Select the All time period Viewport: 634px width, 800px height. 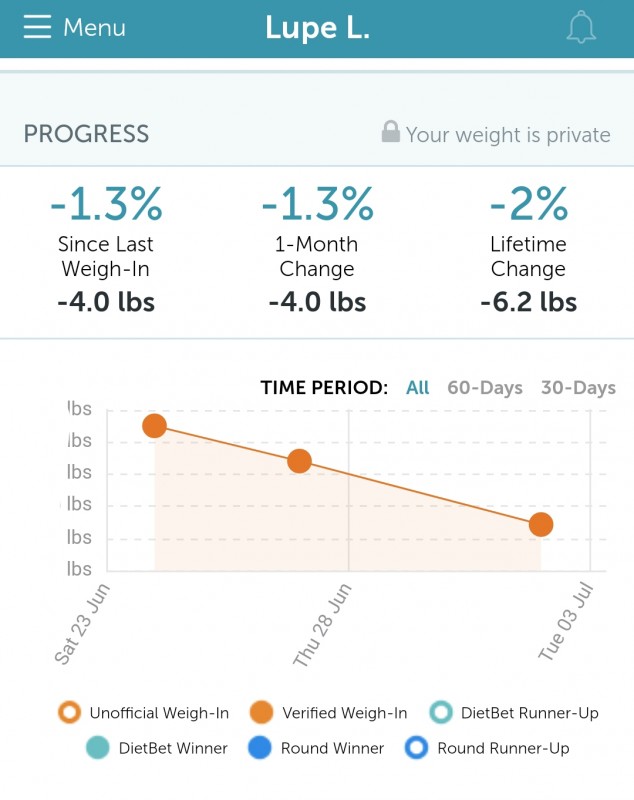coord(418,388)
